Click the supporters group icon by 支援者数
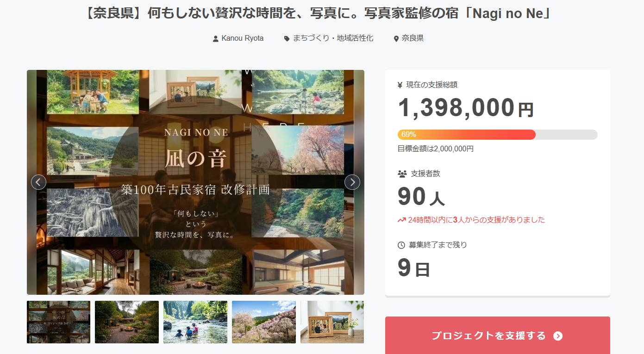The image size is (644, 354). click(402, 174)
